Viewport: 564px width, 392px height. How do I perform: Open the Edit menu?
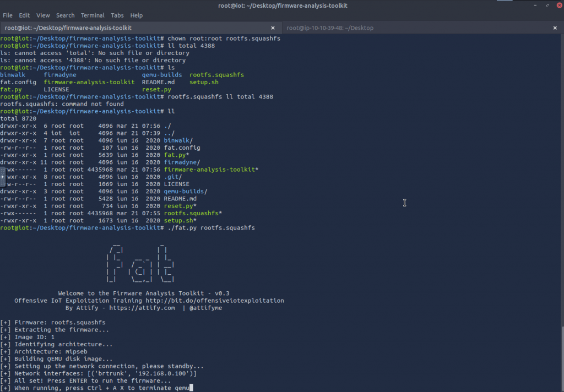[24, 15]
